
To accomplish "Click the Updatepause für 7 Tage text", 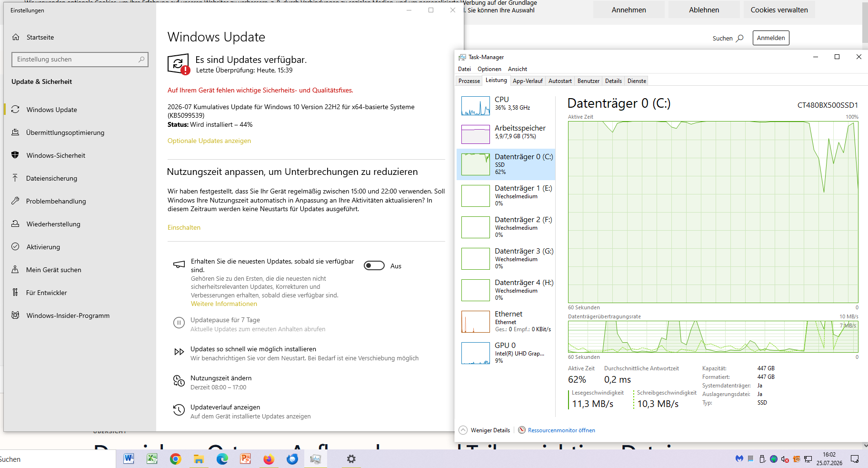I will (225, 320).
